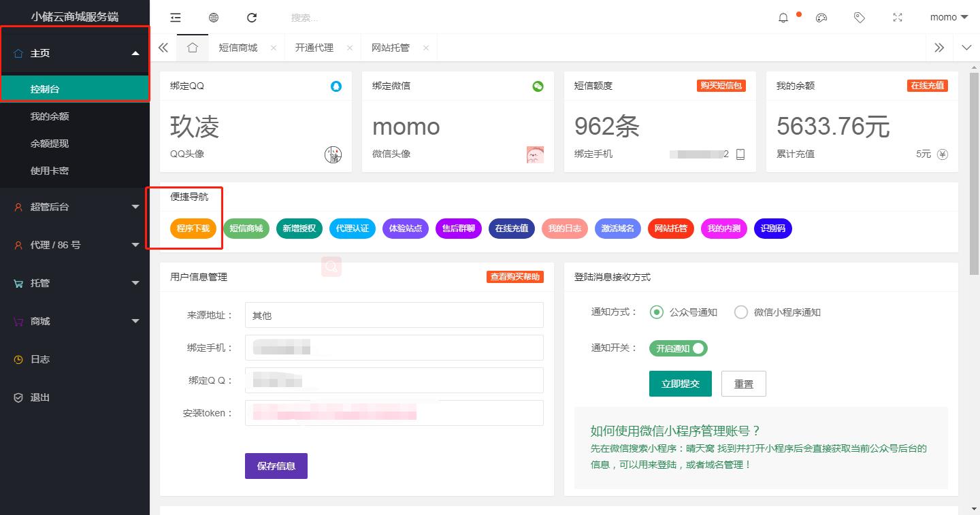Click the refresh icon in top bar
The height and width of the screenshot is (515, 980).
[252, 18]
